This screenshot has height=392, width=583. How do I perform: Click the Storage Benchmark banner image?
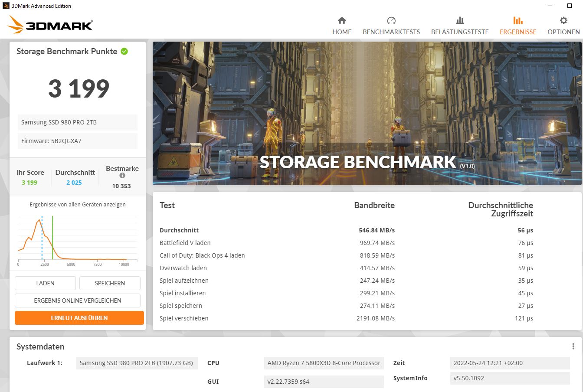pos(367,113)
